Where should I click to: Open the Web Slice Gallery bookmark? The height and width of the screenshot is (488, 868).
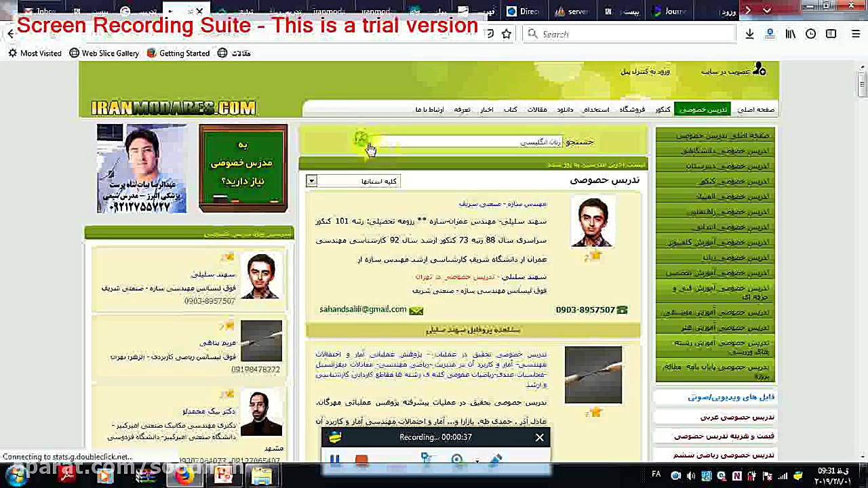click(104, 53)
